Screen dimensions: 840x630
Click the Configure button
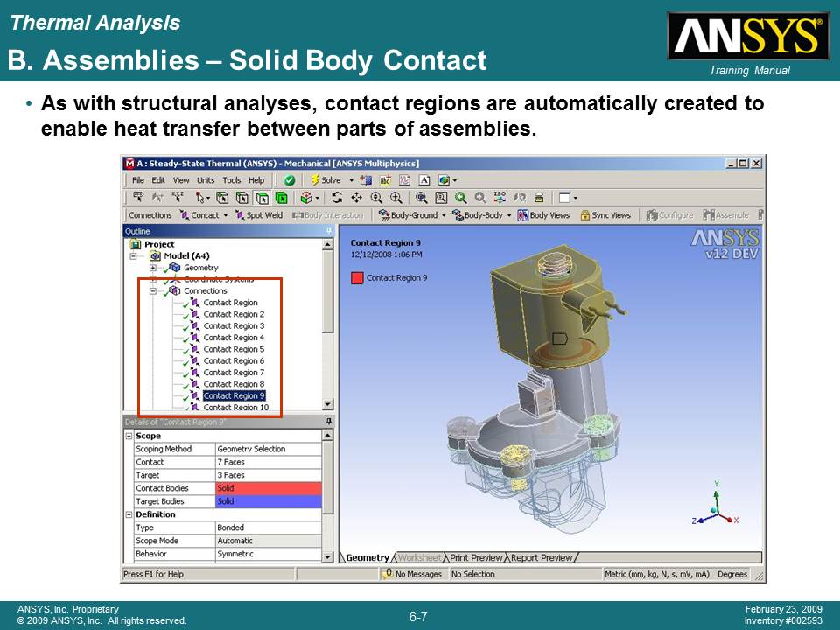669,215
